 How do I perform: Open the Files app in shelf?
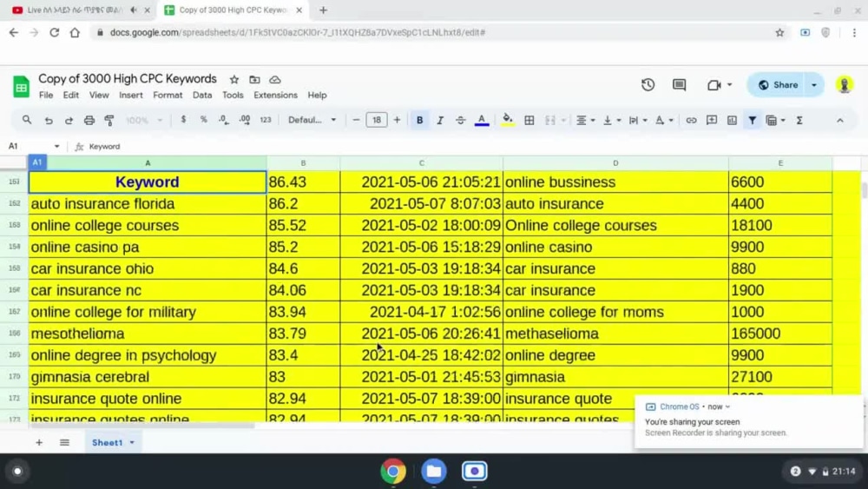(x=434, y=472)
